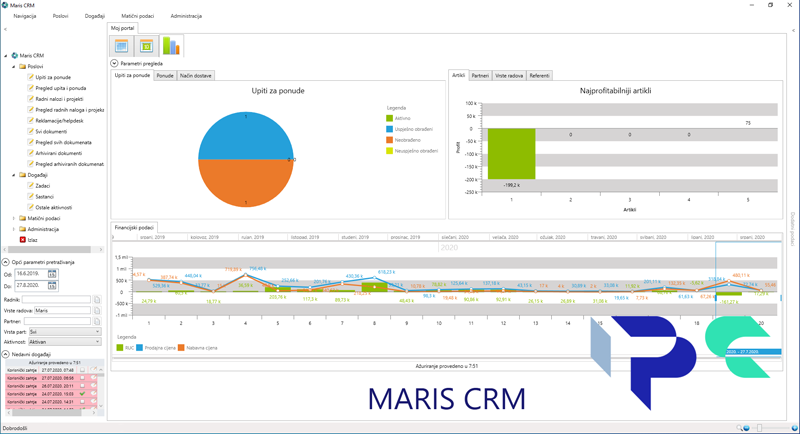
Task: Tick the checkbox for event 27.07.2020. 06:56
Action: click(x=83, y=378)
